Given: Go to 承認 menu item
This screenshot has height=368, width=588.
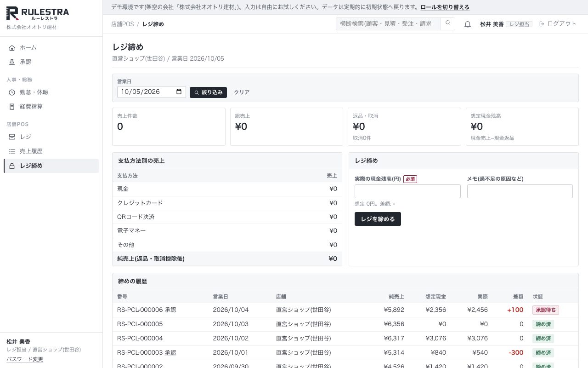Looking at the screenshot, I should (x=51, y=62).
